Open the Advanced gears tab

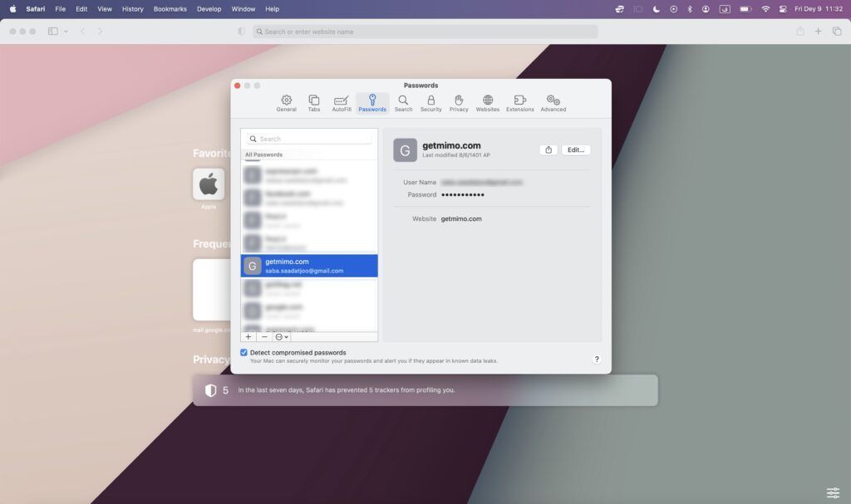click(553, 103)
